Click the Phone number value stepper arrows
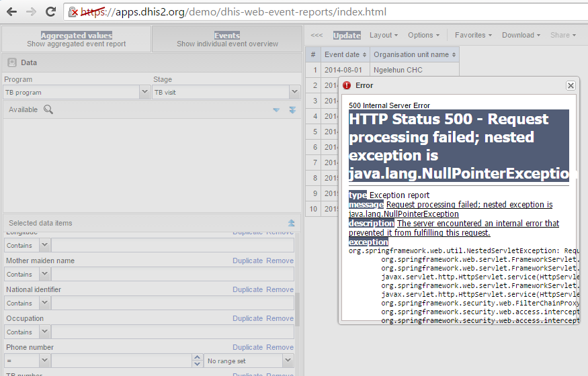The height and width of the screenshot is (376, 588). [197, 361]
